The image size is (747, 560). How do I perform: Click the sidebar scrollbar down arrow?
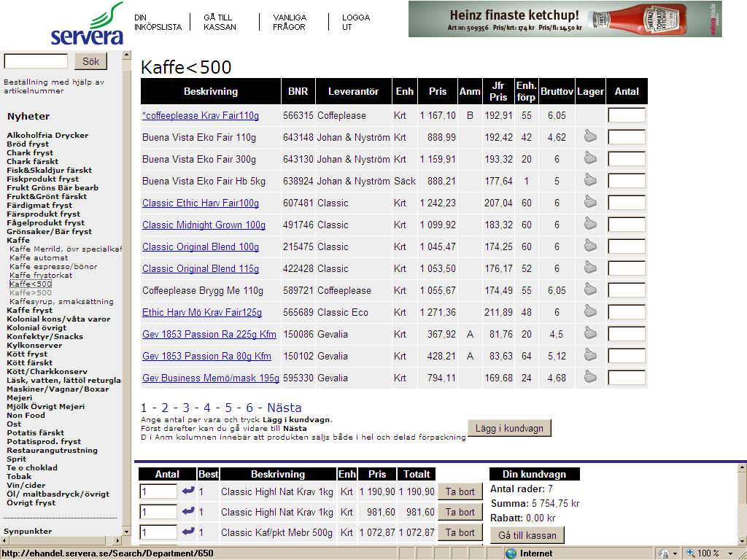126,532
